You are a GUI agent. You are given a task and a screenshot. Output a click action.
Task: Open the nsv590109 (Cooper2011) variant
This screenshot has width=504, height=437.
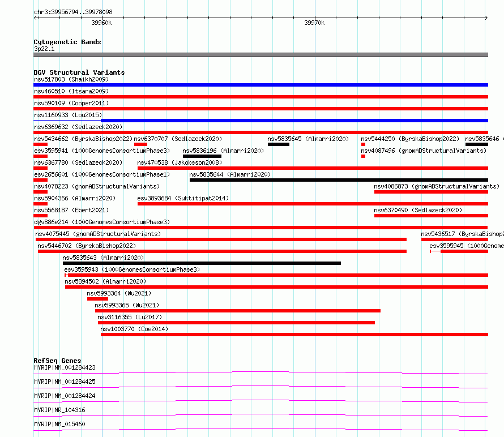71,103
